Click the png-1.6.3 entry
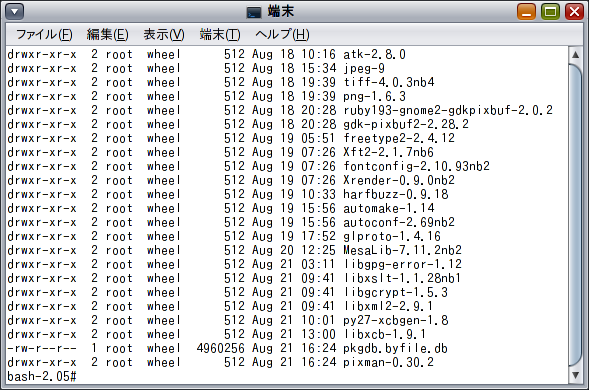This screenshot has height=390, width=589. point(374,97)
